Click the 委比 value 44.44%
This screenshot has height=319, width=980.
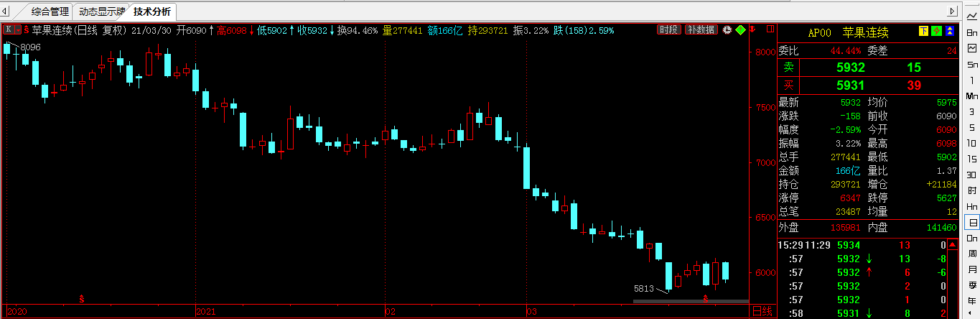click(x=846, y=50)
